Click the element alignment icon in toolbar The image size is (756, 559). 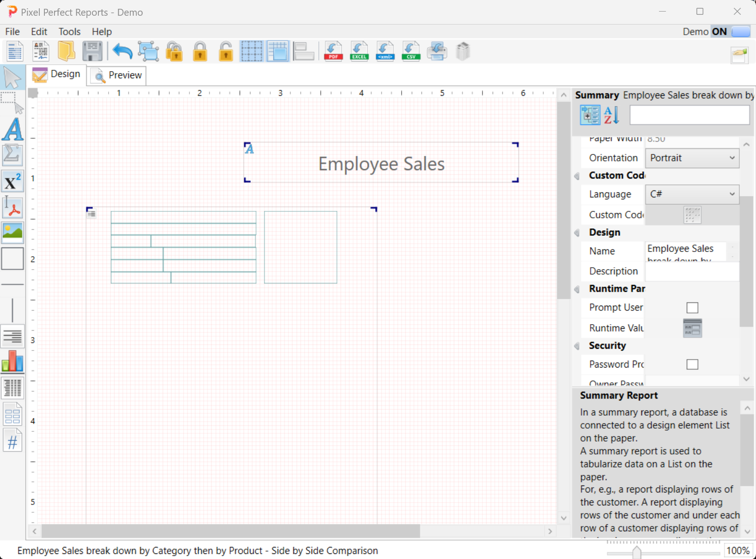click(x=304, y=51)
